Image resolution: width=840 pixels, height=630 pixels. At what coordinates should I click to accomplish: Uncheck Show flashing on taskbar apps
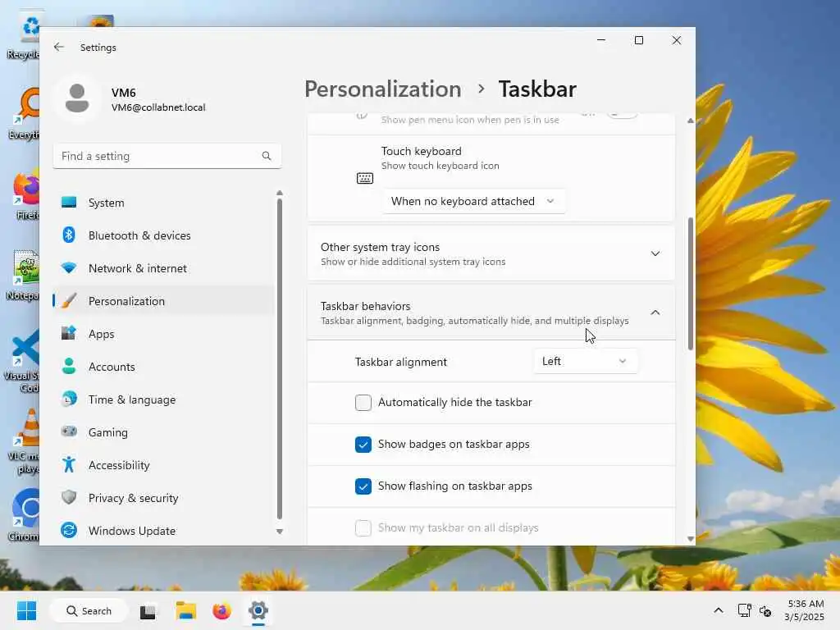coord(363,486)
